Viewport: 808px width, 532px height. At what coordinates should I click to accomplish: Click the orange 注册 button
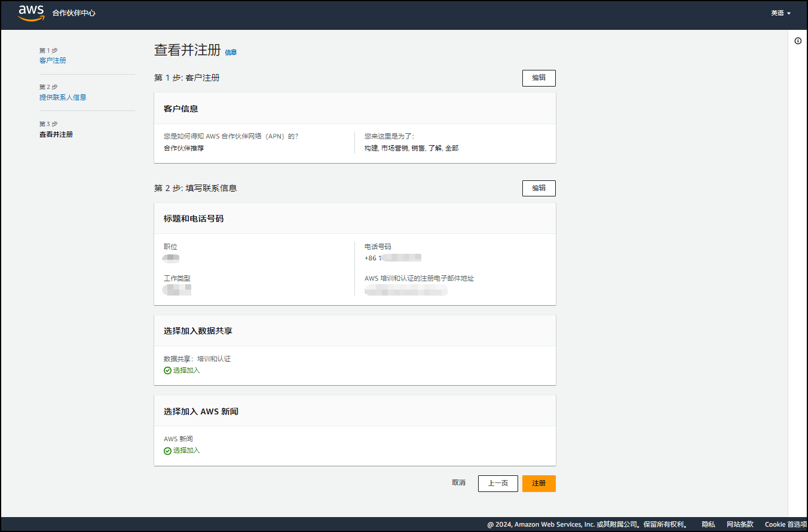point(539,484)
